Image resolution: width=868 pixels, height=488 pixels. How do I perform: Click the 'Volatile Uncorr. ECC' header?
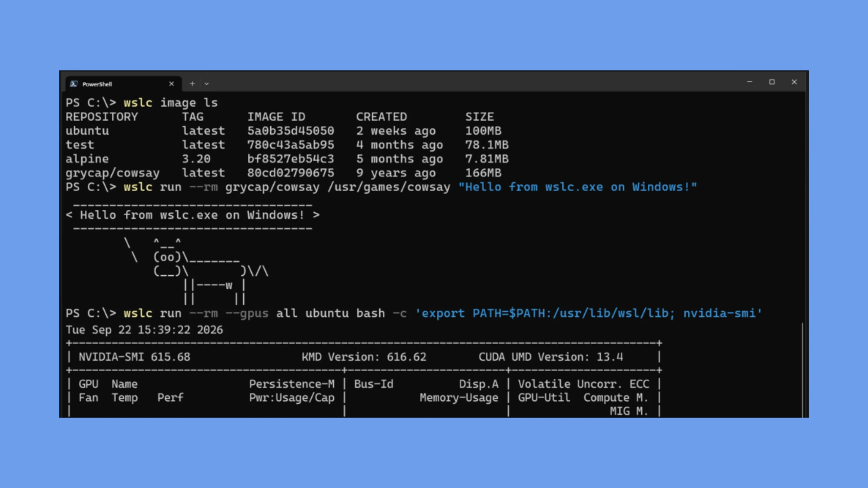point(583,384)
